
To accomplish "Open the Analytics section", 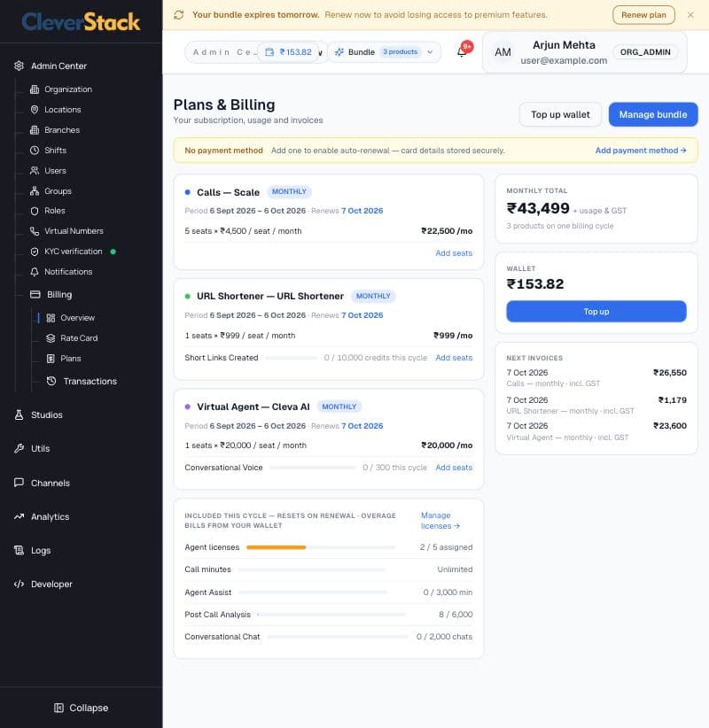I will click(x=50, y=516).
